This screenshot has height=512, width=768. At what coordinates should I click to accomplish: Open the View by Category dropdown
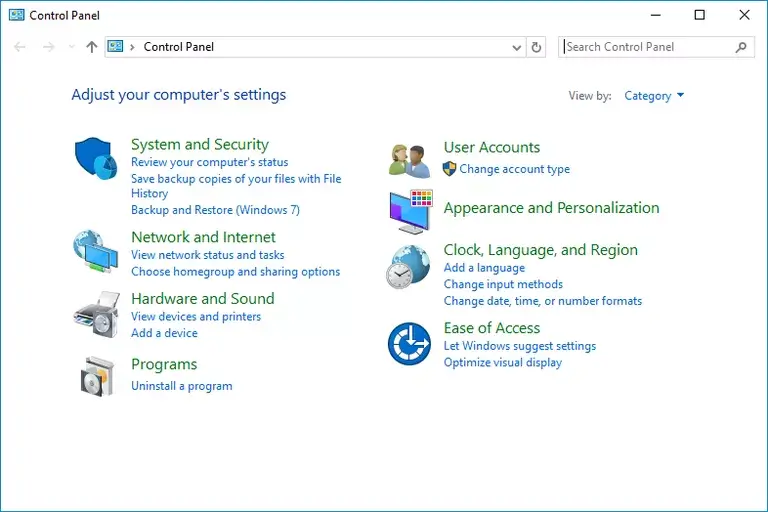click(x=654, y=96)
